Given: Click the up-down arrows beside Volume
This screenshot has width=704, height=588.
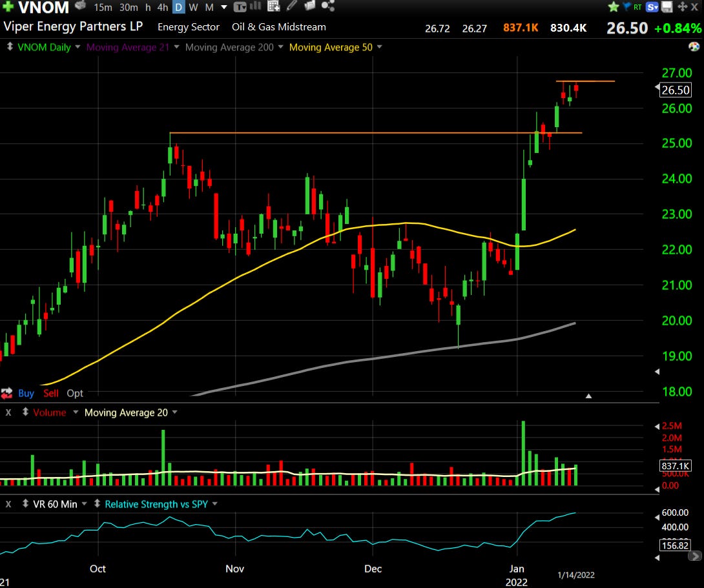Looking at the screenshot, I should click(x=26, y=412).
